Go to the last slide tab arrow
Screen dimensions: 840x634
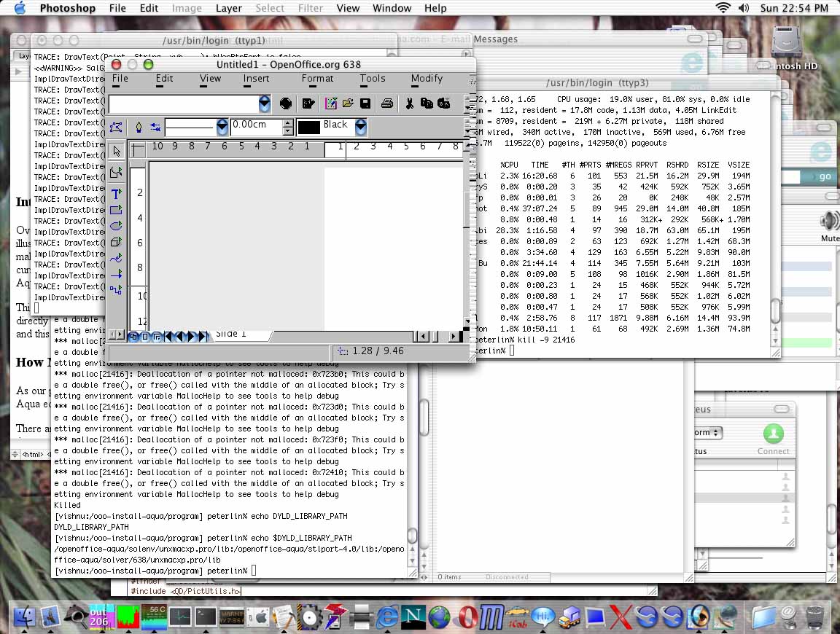203,336
